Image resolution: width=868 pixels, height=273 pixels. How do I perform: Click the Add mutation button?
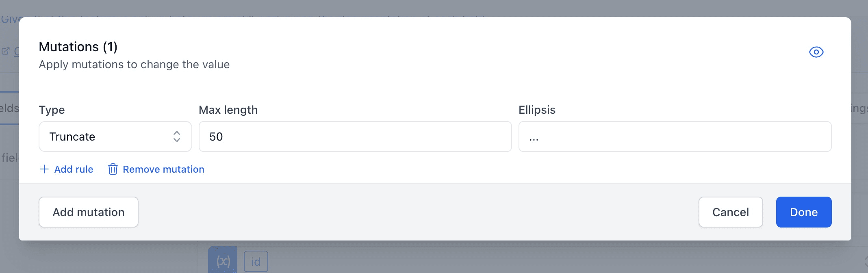coord(88,212)
